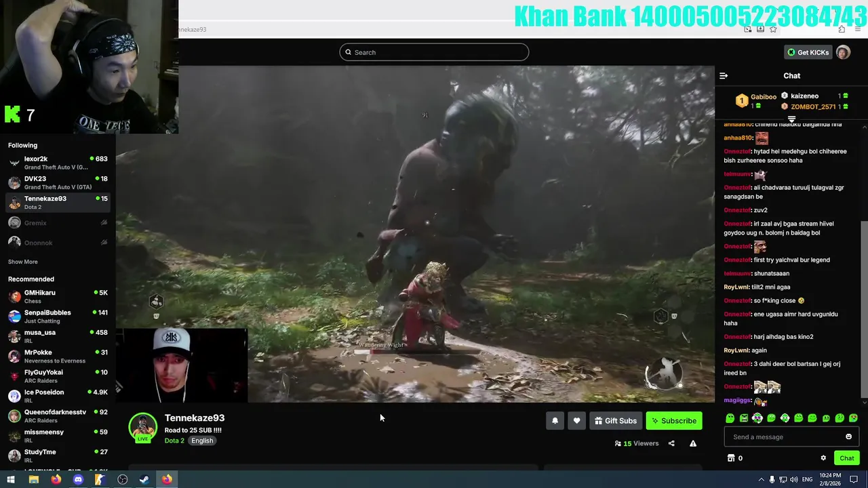Click Tennekaze93 live avatar below video
Screen dimensions: 868x488
(142, 428)
